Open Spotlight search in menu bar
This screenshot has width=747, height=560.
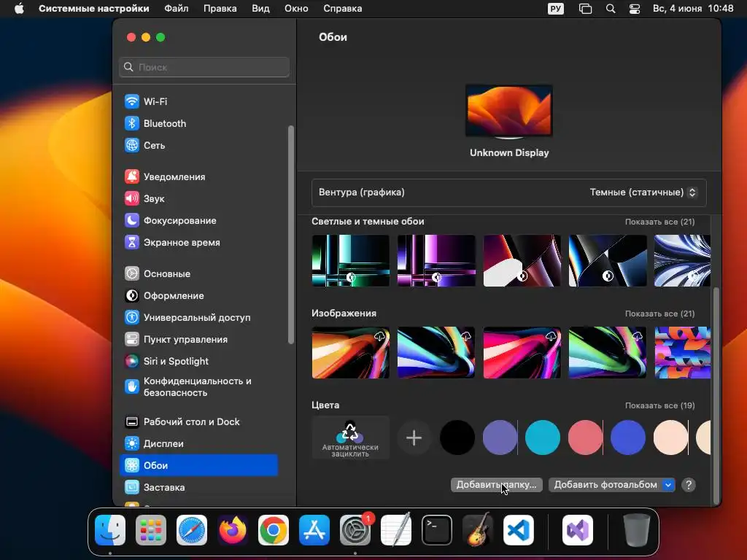point(611,9)
